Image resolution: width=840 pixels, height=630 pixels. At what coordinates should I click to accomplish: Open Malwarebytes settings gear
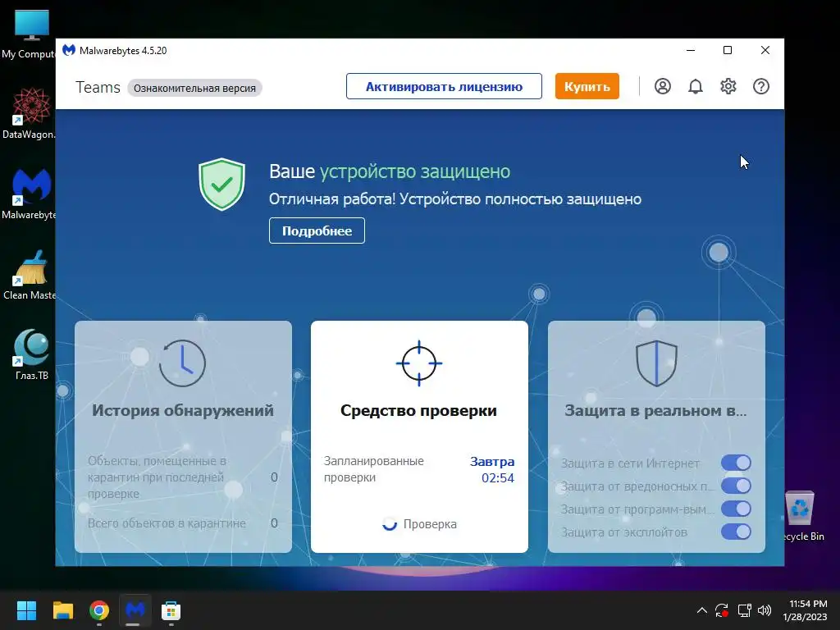(x=728, y=86)
